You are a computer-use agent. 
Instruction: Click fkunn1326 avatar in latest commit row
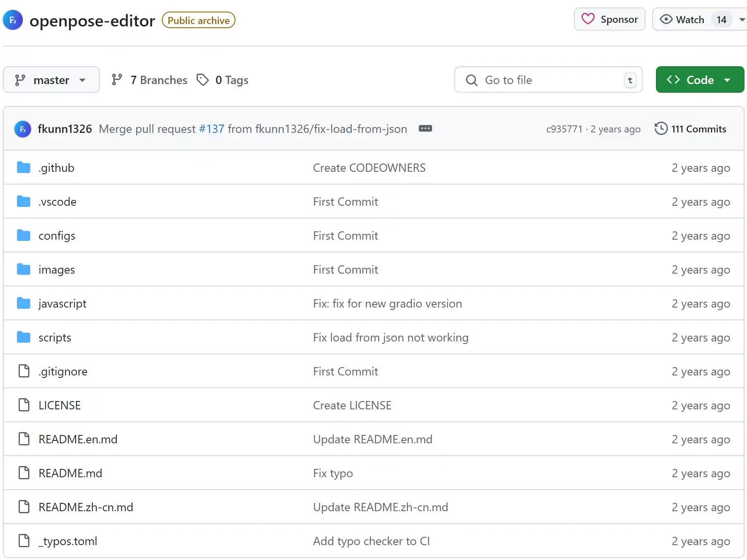(x=23, y=129)
